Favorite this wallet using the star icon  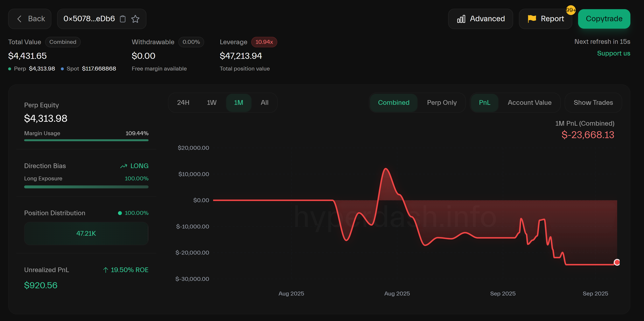(x=135, y=19)
